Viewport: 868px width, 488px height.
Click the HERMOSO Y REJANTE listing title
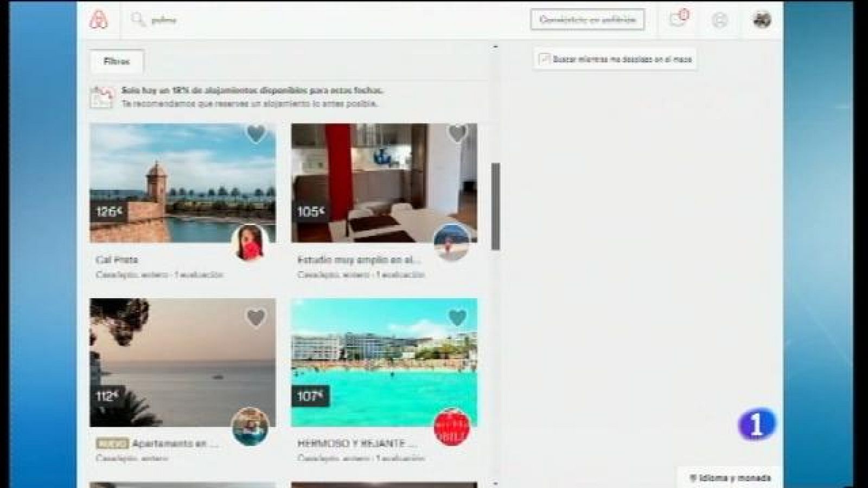[x=357, y=444]
